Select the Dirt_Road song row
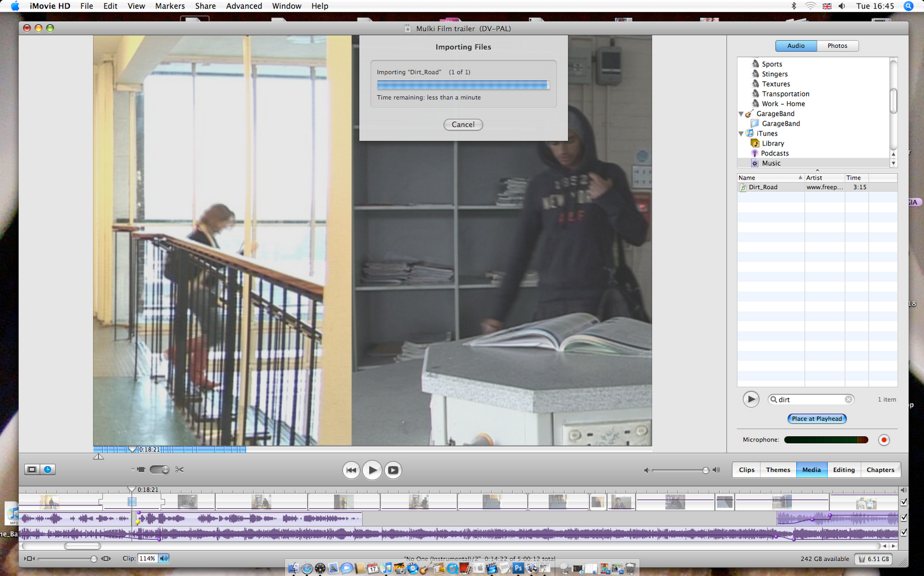Viewport: 924px width, 576px height. 817,187
